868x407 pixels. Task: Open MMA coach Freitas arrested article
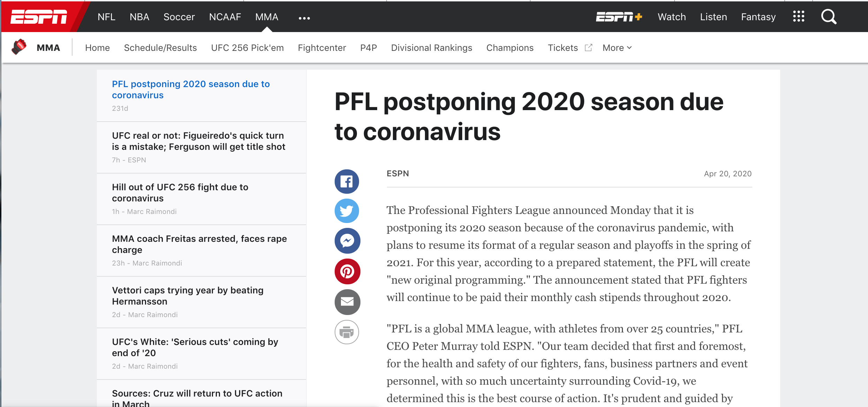[199, 244]
